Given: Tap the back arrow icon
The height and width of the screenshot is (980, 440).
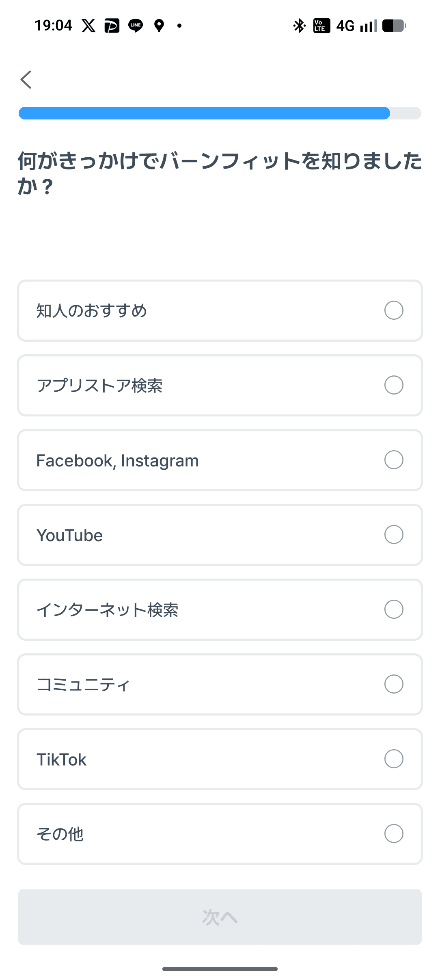Looking at the screenshot, I should [26, 80].
